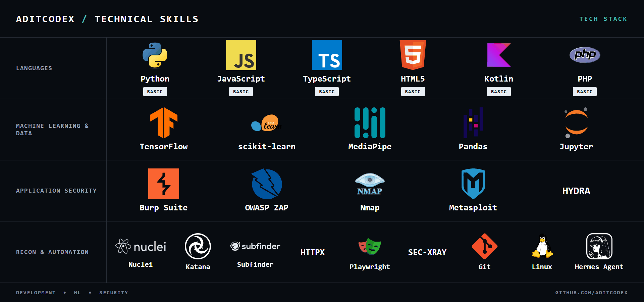Viewport: 644px width, 302px height.
Task: Click the Burp Suite lightning icon
Action: point(164,184)
